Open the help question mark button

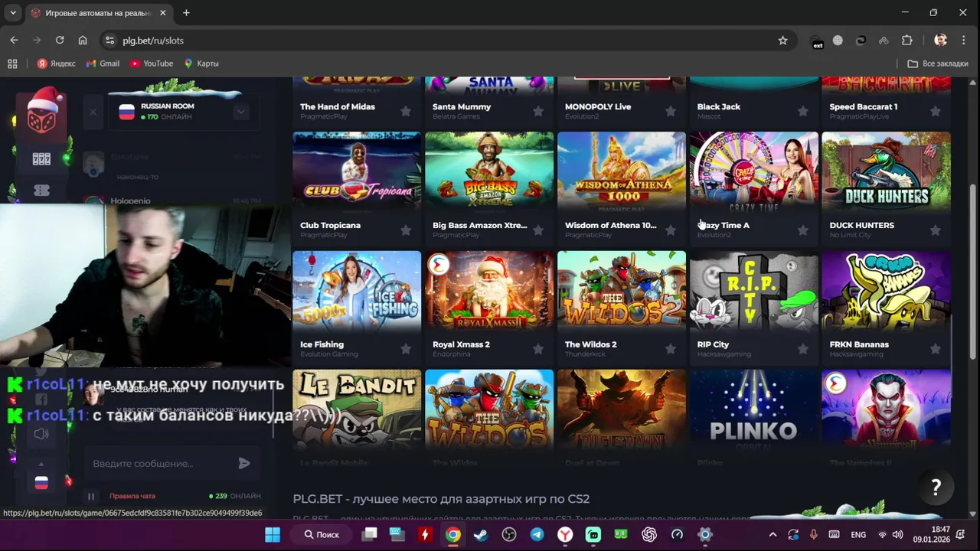pyautogui.click(x=936, y=487)
